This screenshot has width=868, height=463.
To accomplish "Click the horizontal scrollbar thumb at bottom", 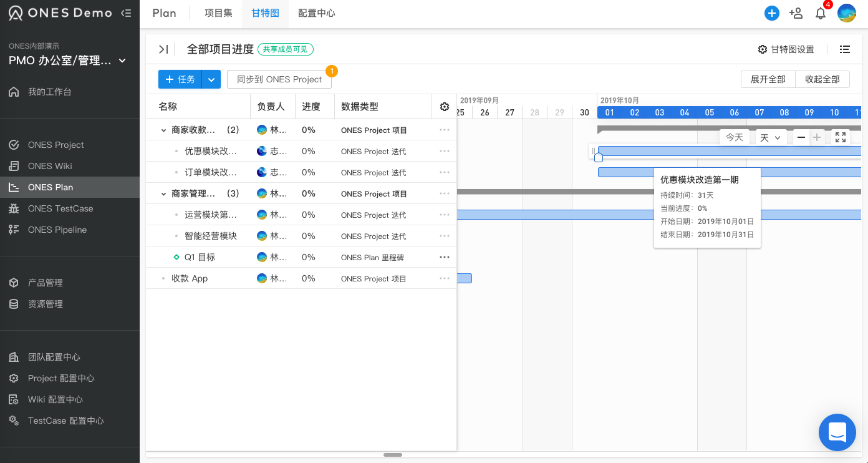I will [393, 455].
